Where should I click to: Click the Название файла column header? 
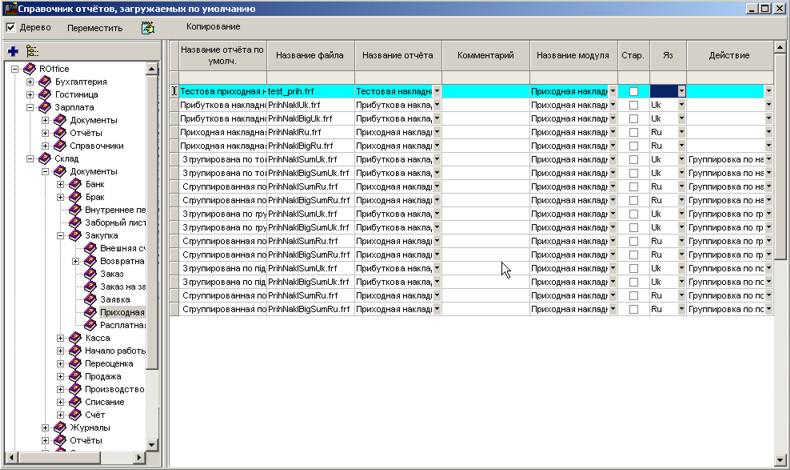310,55
